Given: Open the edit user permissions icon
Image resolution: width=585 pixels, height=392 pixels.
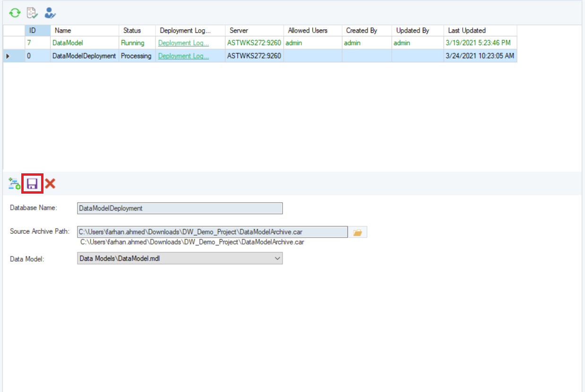Looking at the screenshot, I should point(50,13).
